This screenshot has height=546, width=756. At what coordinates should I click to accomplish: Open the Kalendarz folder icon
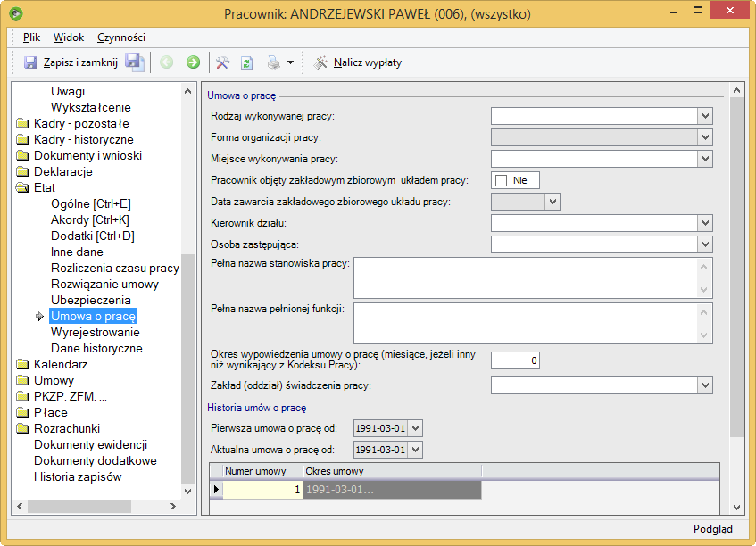click(22, 364)
